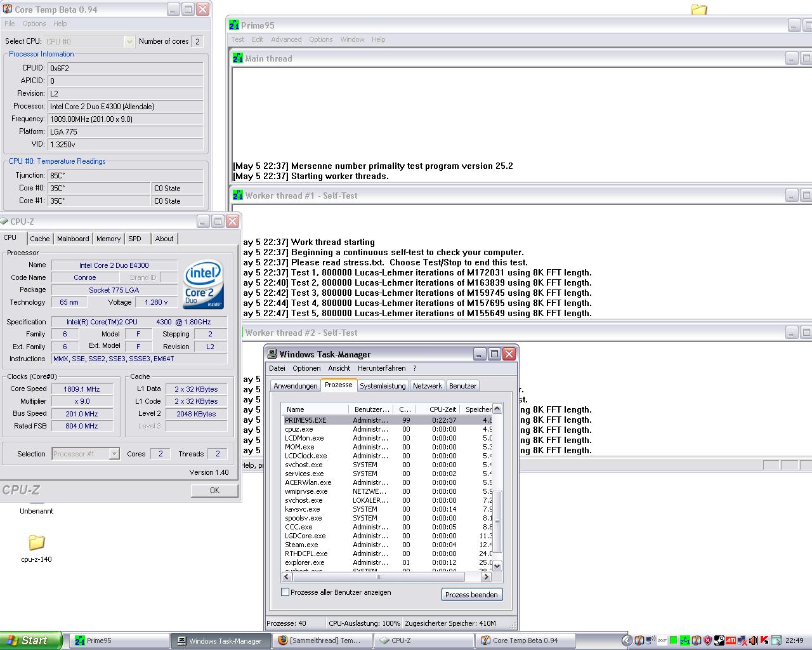Click the red security shield tray icon
Image resolution: width=812 pixels, height=650 pixels.
tap(707, 640)
